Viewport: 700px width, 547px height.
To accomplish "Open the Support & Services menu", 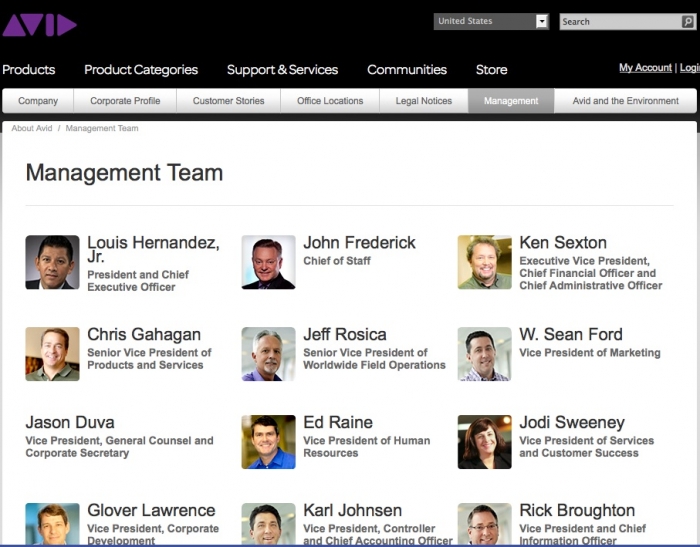I will pos(282,70).
